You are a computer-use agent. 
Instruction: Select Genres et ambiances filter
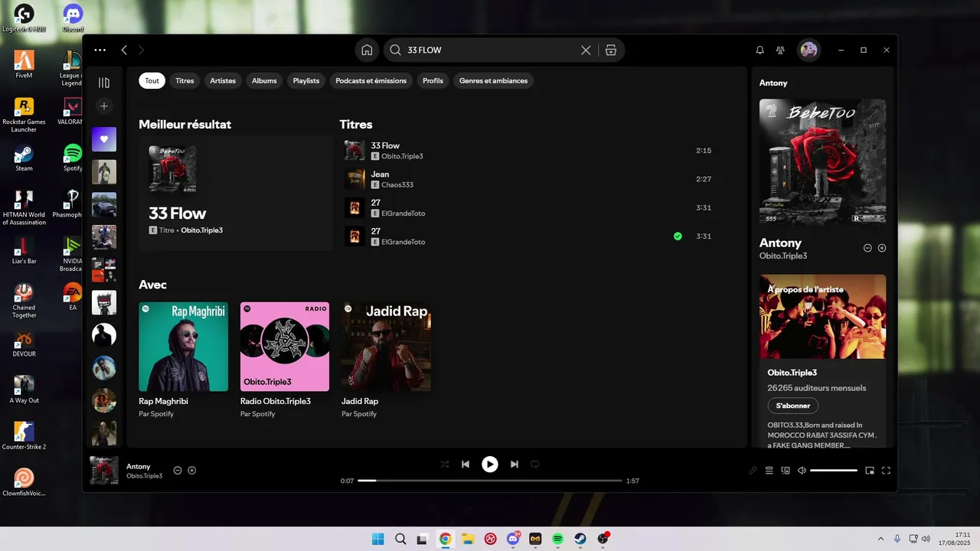[x=493, y=80]
